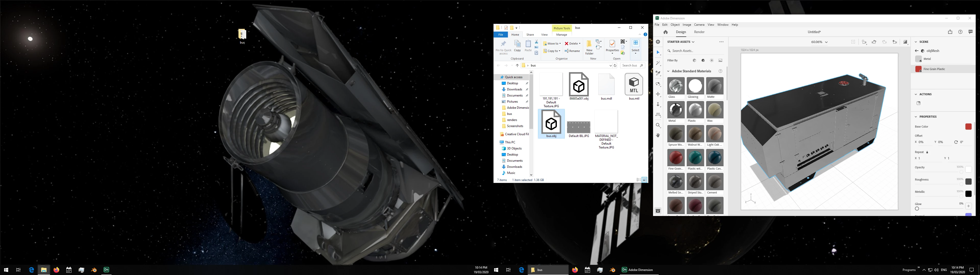The width and height of the screenshot is (980, 275).
Task: Activate the Sampler eyedropper tool
Action: coord(658,73)
